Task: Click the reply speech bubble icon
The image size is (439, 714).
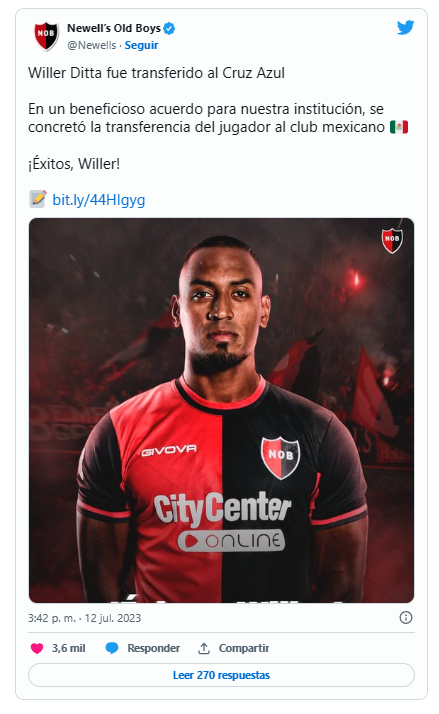Action: point(112,648)
